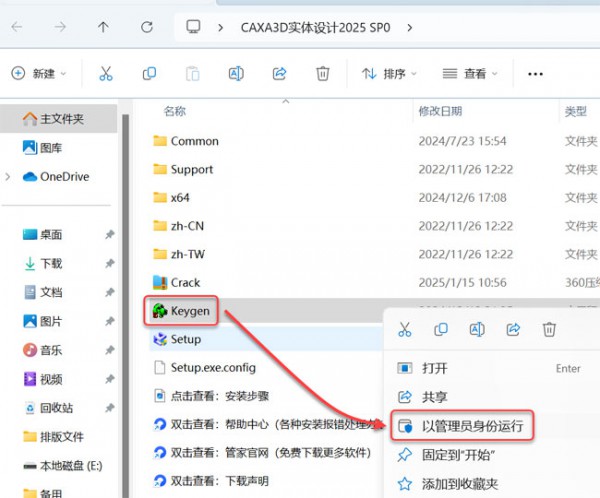This screenshot has height=498, width=600.
Task: Select the zh-CN folder
Action: [178, 226]
